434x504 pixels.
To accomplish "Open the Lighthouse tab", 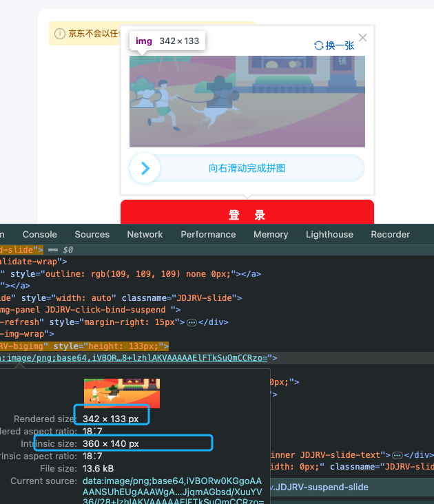I will click(329, 234).
